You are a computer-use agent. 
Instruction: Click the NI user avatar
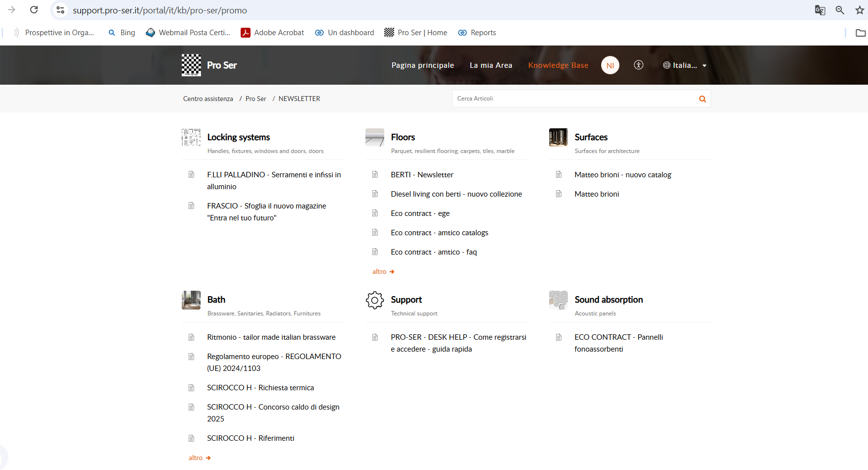click(610, 65)
